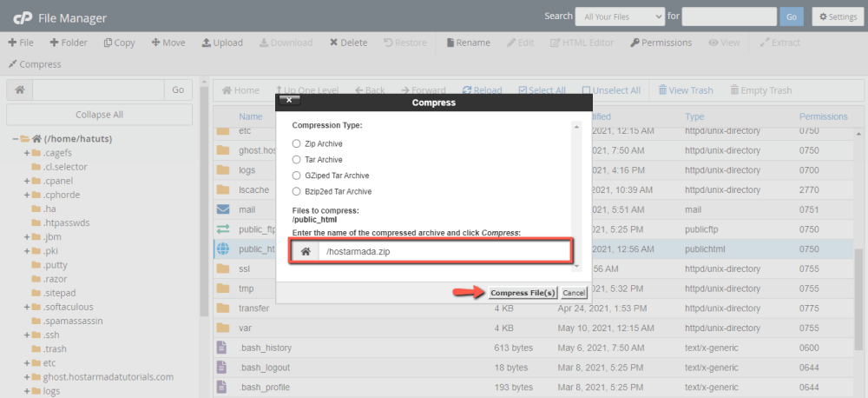
Task: Open View Trash
Action: click(x=686, y=90)
